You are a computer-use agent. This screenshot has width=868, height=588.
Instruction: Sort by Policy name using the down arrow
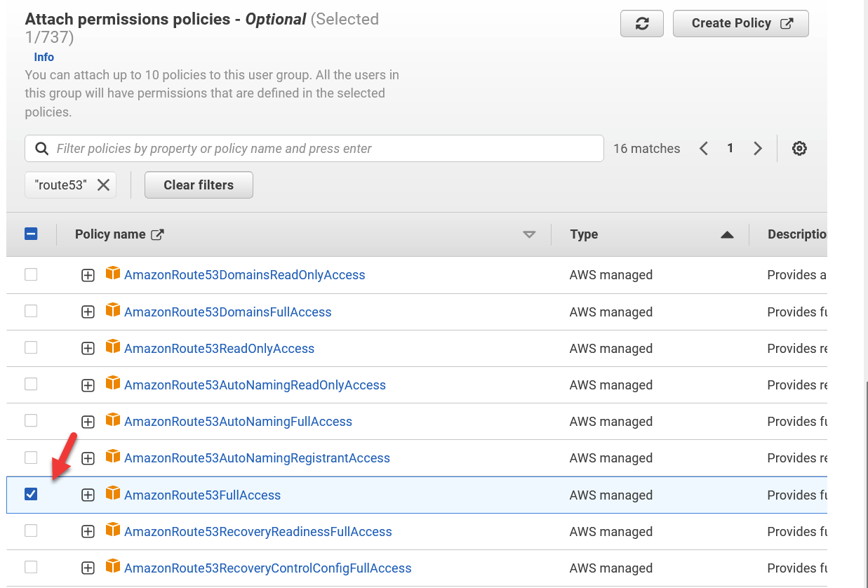point(529,235)
